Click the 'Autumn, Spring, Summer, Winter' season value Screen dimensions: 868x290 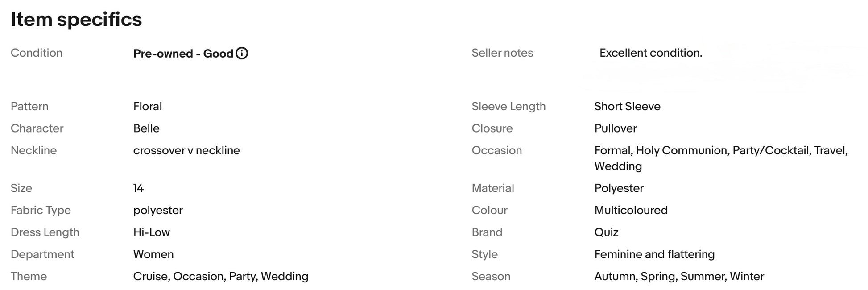click(x=679, y=276)
